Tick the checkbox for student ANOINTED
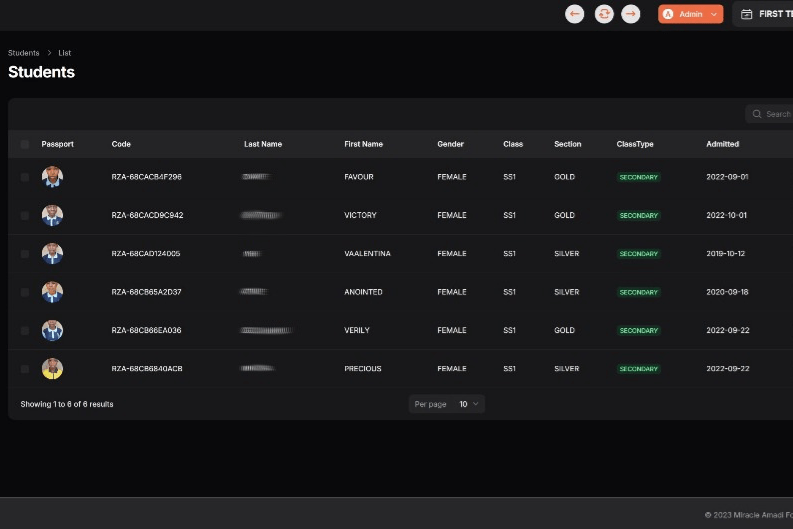Image resolution: width=793 pixels, height=529 pixels. click(25, 292)
